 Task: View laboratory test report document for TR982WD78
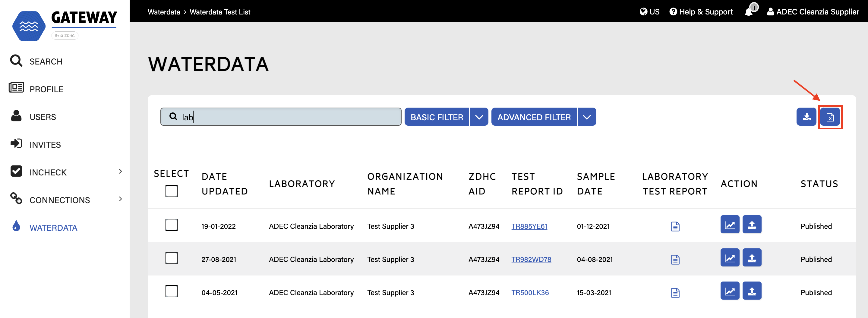click(675, 260)
